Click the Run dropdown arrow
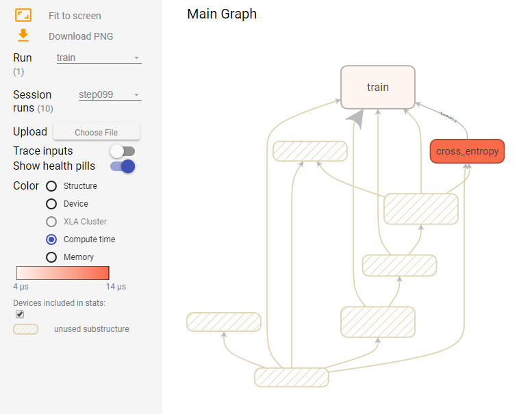This screenshot has height=414, width=532. [136, 58]
